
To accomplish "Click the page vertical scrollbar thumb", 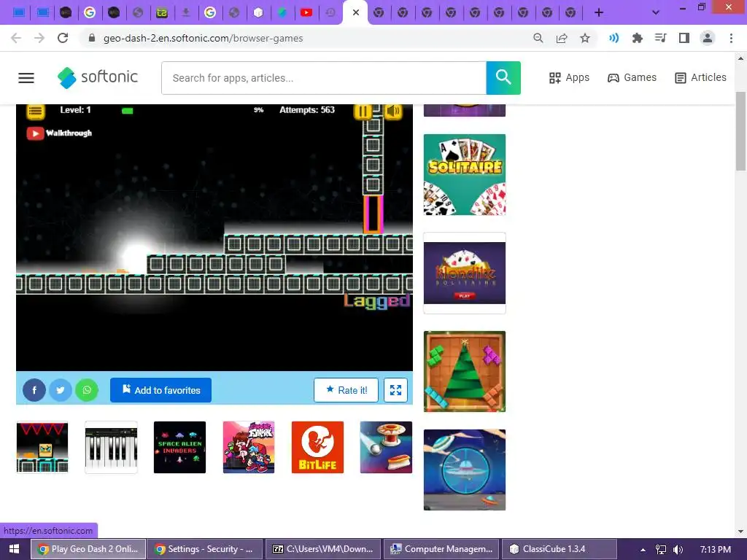I will point(740,131).
